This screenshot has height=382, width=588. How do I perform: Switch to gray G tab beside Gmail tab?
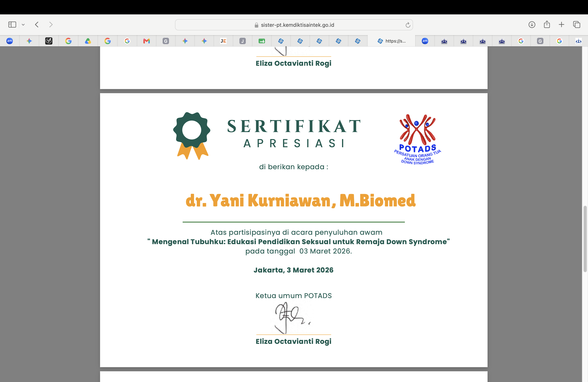tap(166, 41)
